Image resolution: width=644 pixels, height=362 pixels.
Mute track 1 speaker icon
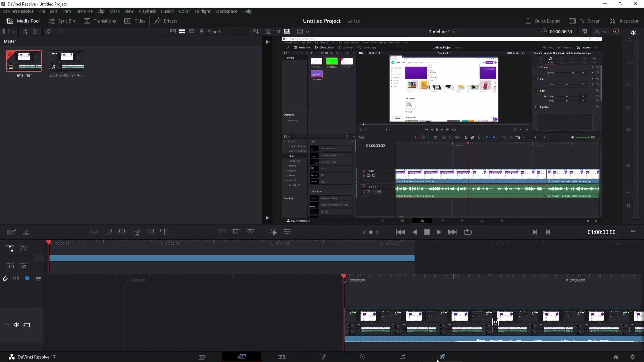[16, 325]
